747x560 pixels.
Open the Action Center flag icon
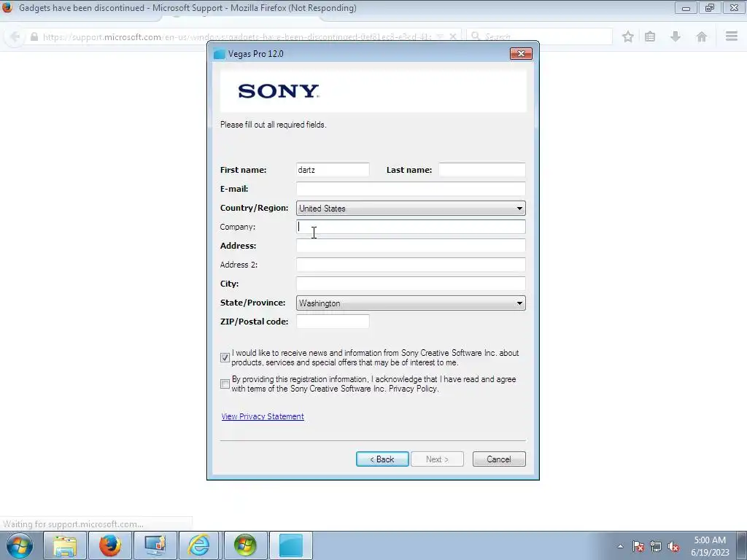(638, 546)
